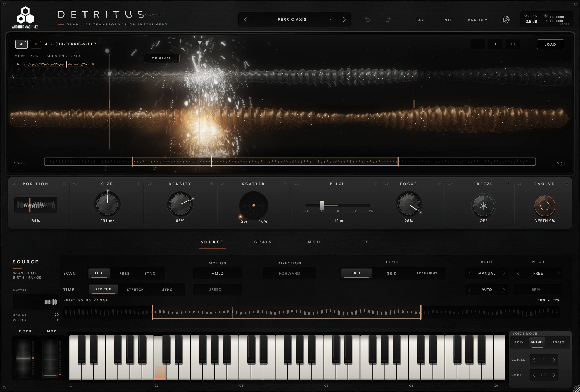580x392 pixels.
Task: Switch to the MOD tab
Action: pos(314,242)
